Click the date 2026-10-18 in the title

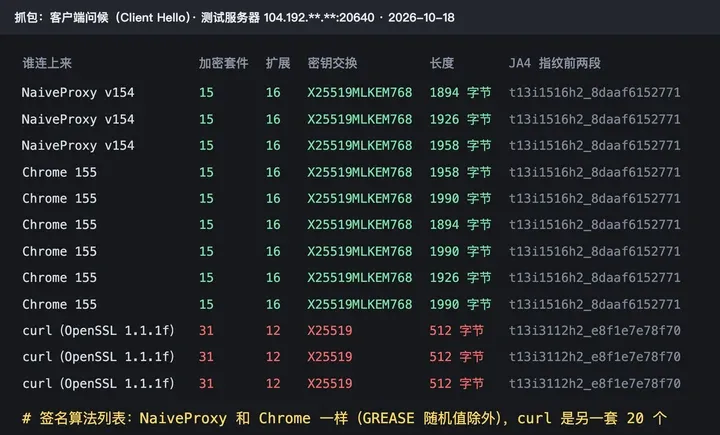click(421, 17)
